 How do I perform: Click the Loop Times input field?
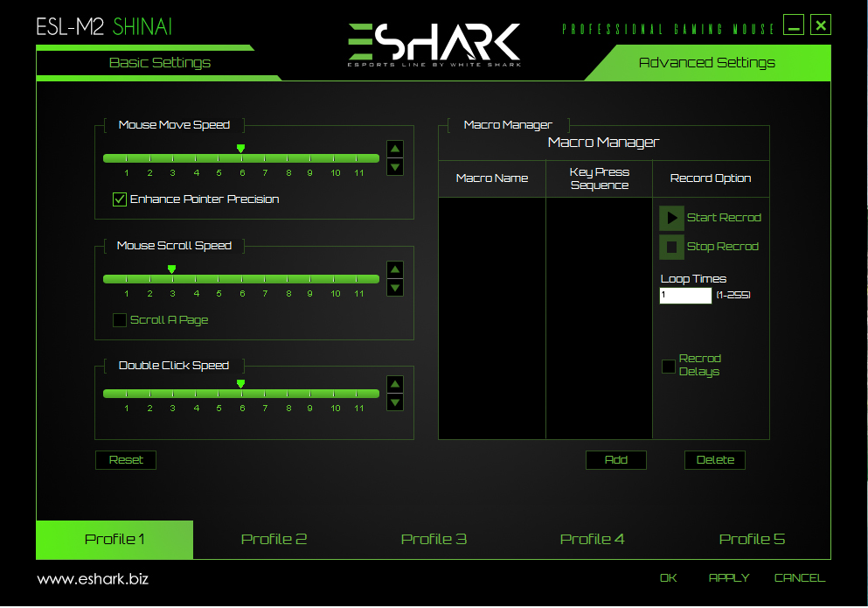click(685, 296)
